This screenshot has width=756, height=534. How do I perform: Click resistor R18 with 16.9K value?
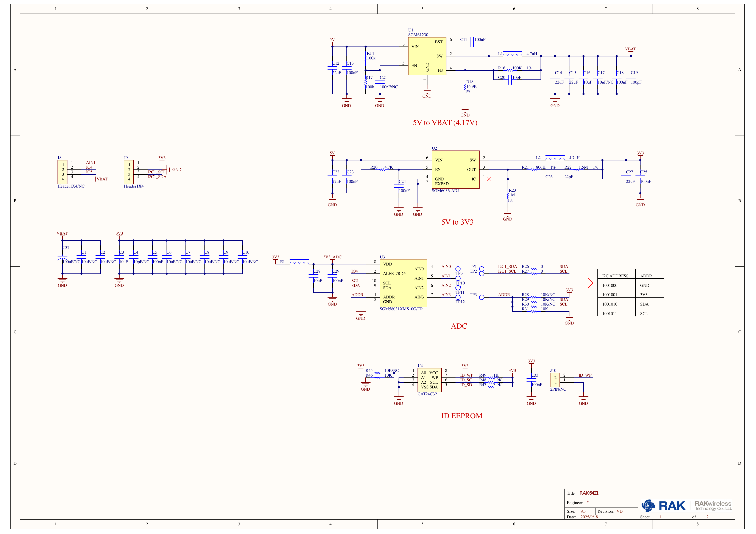coord(465,87)
